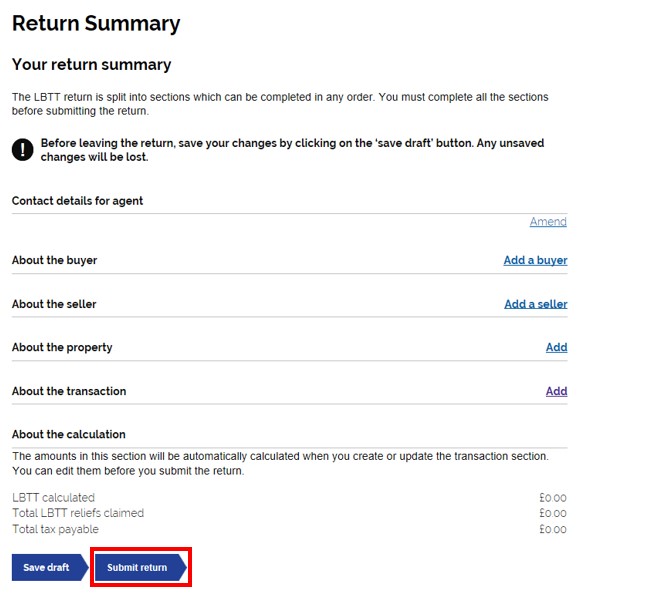Viewport: 667px width, 596px height.
Task: Click the Add a buyer link
Action: 535,260
